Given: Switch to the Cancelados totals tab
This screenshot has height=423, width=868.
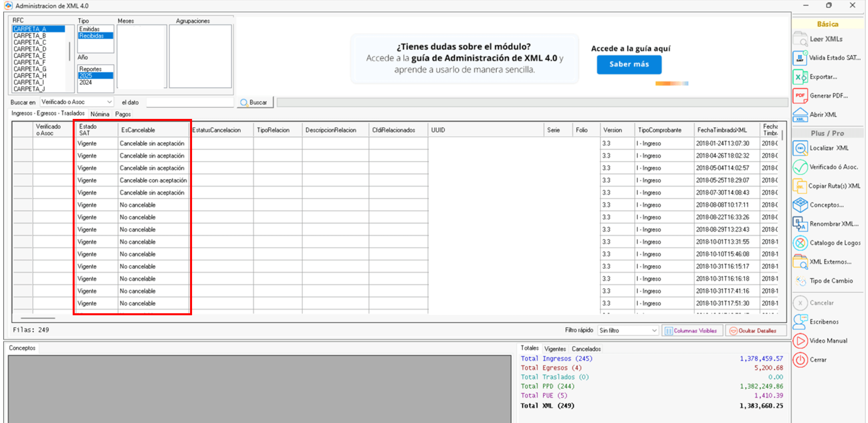Looking at the screenshot, I should [x=586, y=349].
